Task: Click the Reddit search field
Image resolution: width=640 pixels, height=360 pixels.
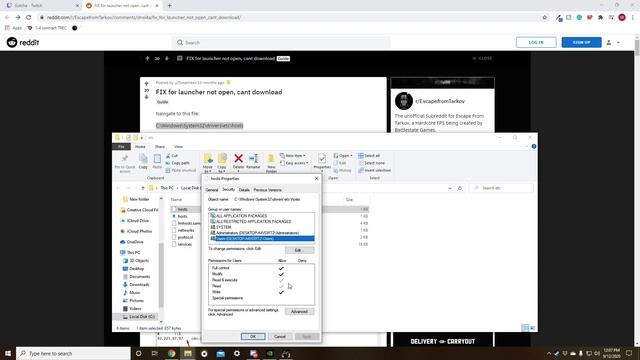Action: point(281,42)
